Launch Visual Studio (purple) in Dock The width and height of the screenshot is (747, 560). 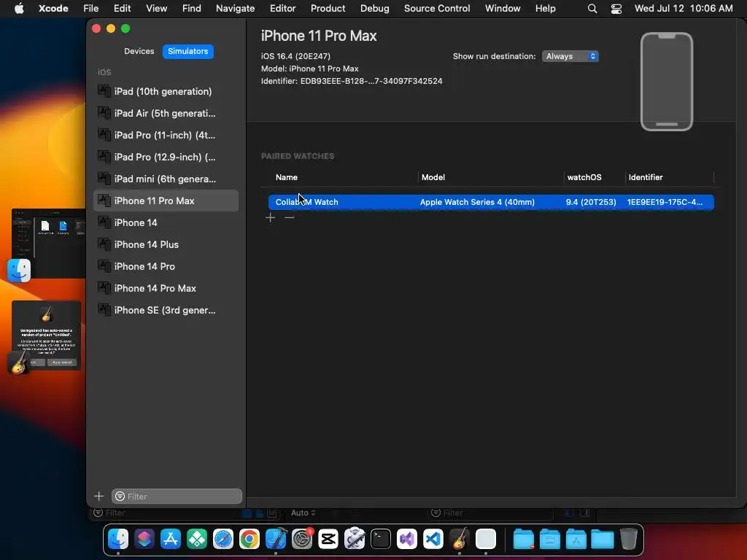pos(407,539)
